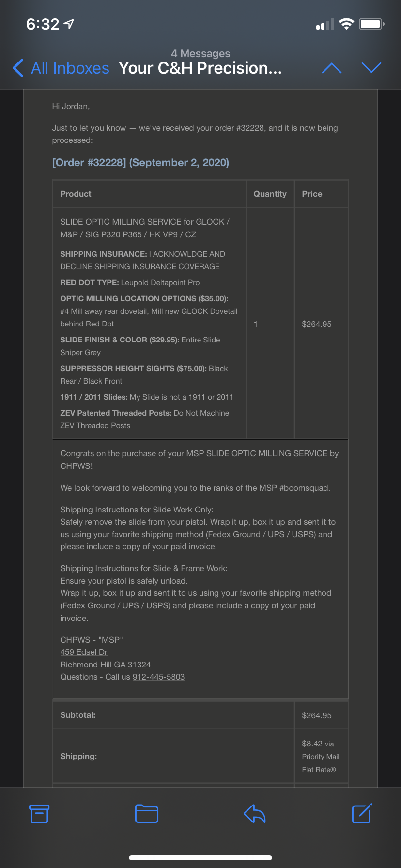
Task: Go to previous message with up chevron
Action: click(332, 68)
